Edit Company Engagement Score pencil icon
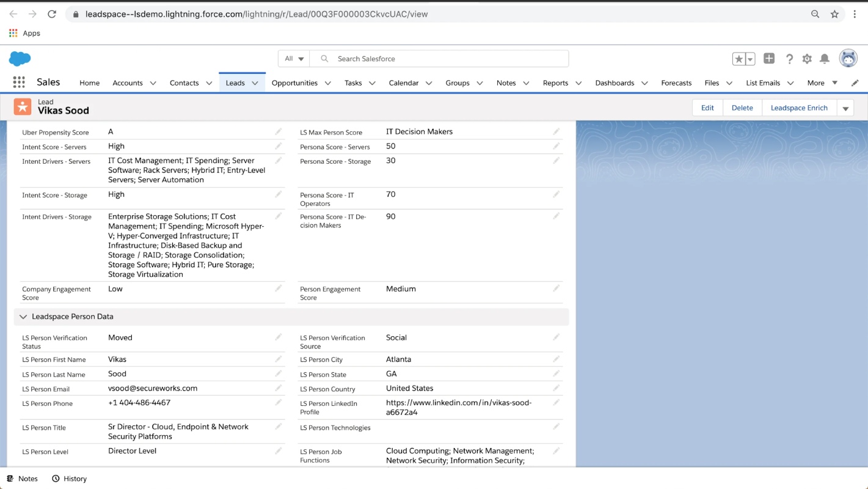This screenshot has height=489, width=868. (278, 289)
